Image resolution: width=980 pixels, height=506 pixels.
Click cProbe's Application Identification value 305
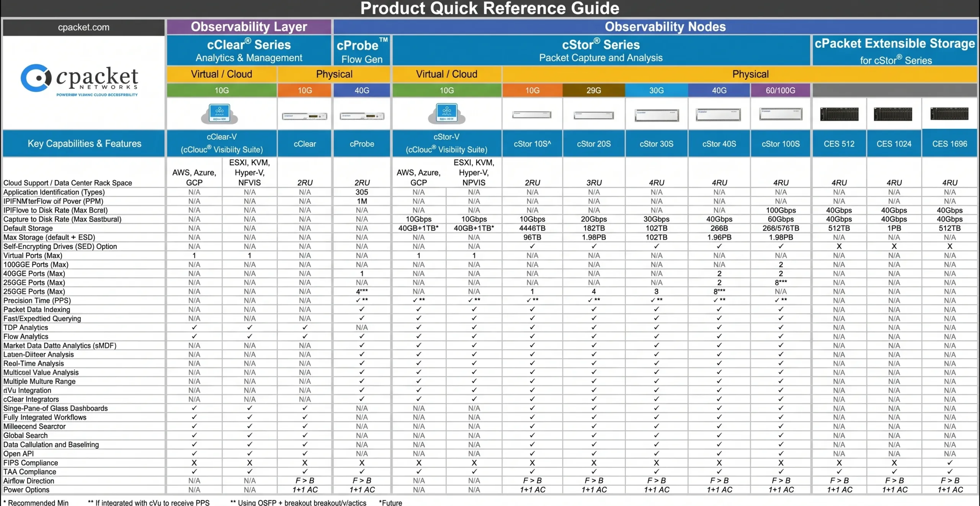pyautogui.click(x=362, y=192)
